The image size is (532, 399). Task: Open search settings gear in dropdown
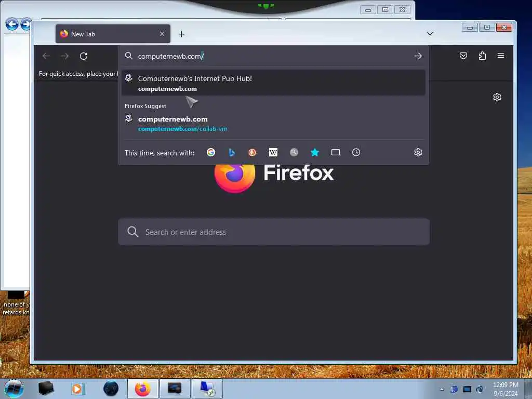pos(418,152)
